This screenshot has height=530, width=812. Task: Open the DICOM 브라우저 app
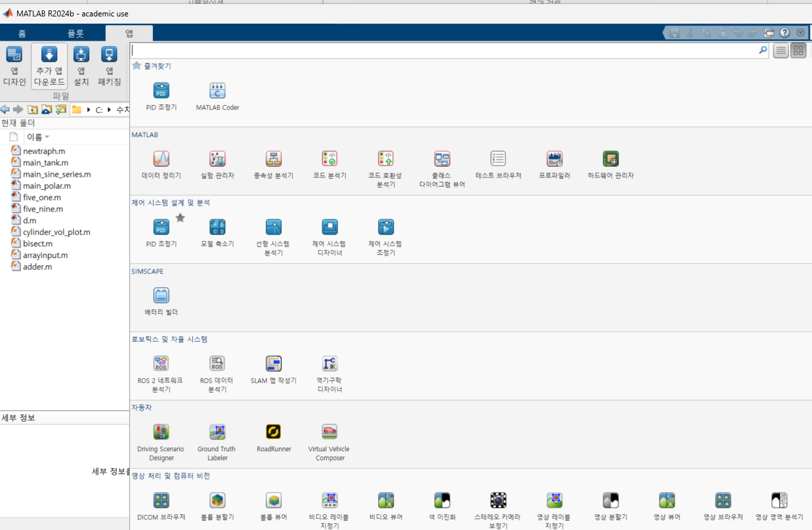[161, 506]
